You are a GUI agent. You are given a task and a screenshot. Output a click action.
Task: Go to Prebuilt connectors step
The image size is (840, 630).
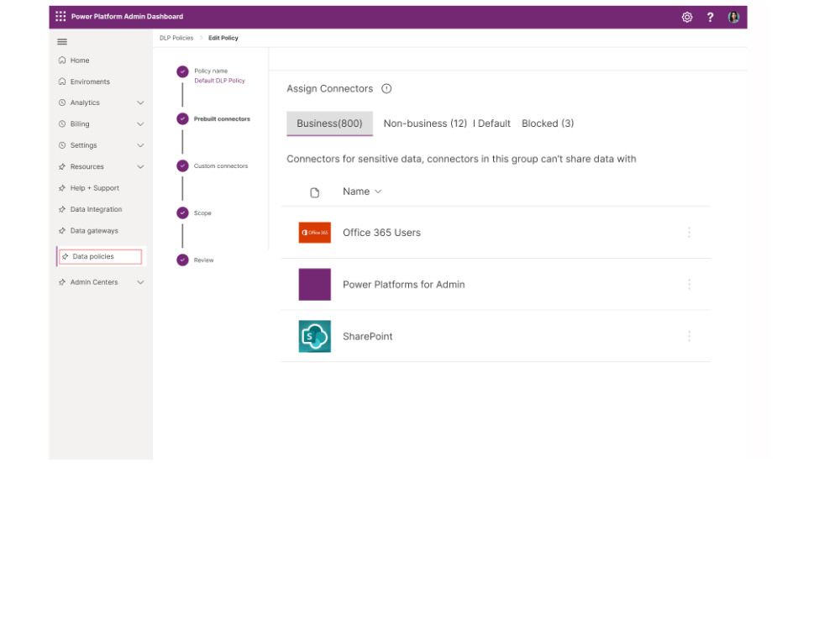coord(222,119)
